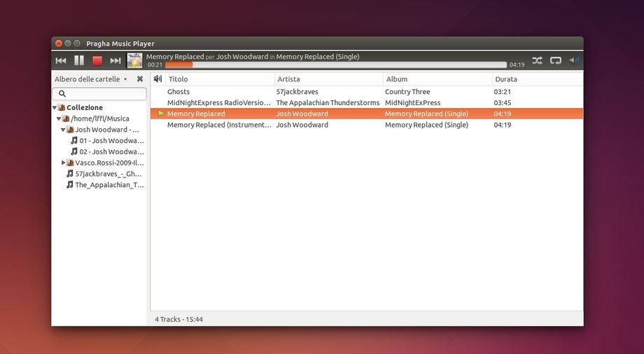Stop playback with the red button
The height and width of the screenshot is (354, 644).
click(97, 61)
